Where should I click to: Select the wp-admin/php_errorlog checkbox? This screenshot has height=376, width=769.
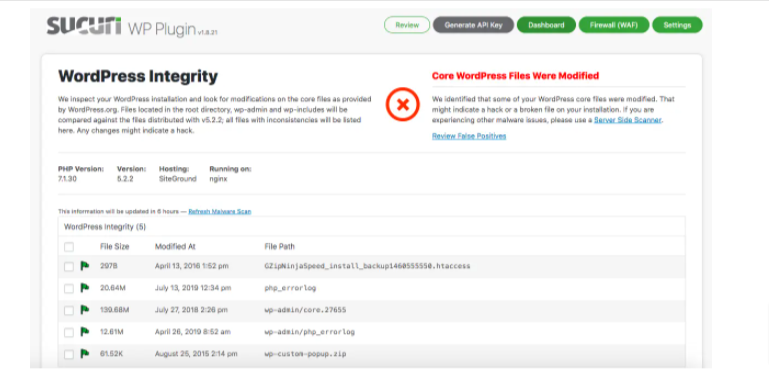[69, 332]
